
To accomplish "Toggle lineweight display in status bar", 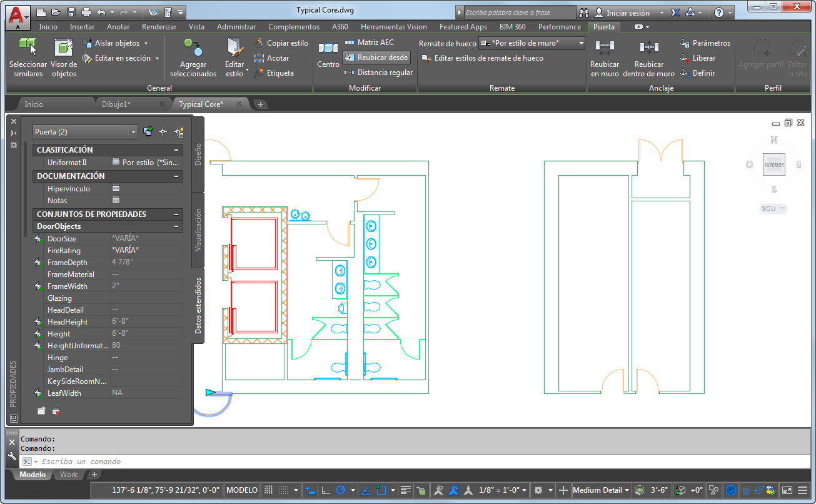I will [405, 490].
